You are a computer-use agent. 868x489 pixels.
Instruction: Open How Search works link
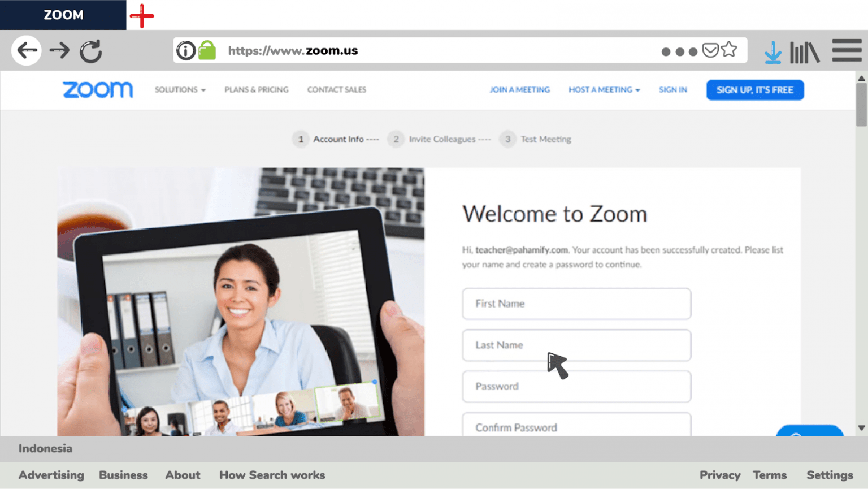point(272,475)
